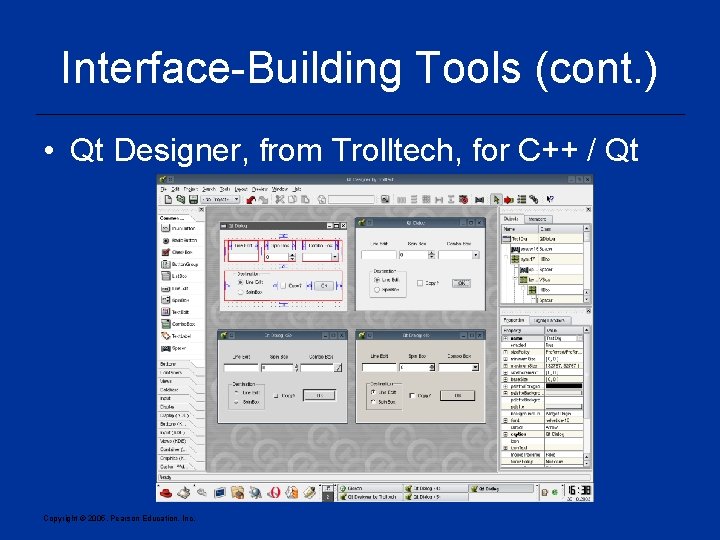Click Line Edit field in beige preview dialog

pyautogui.click(x=379, y=367)
